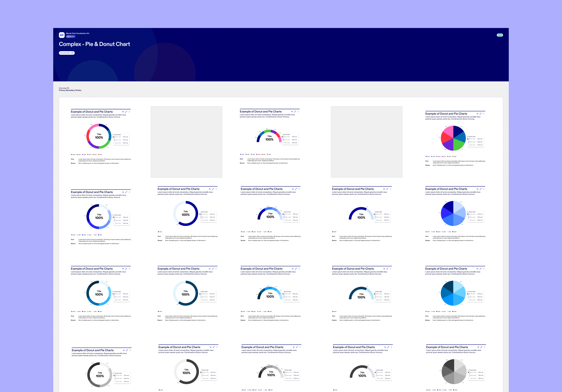Click the Version 2.1.0 badge
Image resolution: width=562 pixels, height=392 pixels.
pos(71,37)
